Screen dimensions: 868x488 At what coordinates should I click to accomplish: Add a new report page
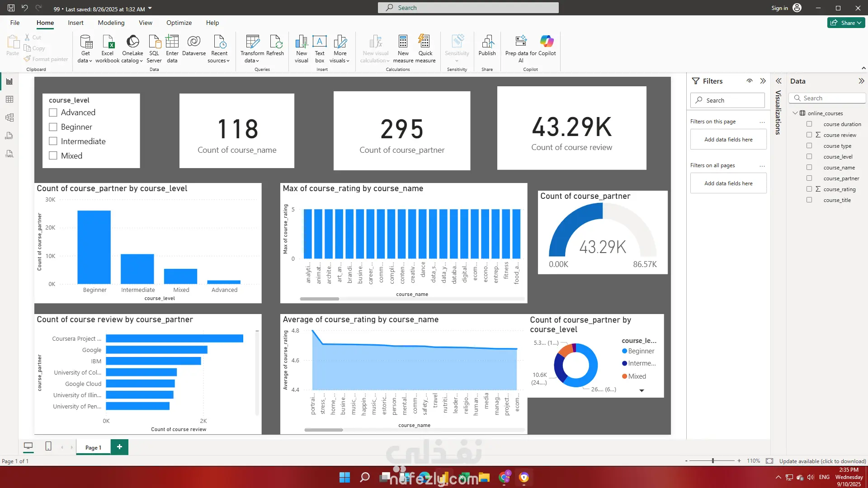point(119,447)
